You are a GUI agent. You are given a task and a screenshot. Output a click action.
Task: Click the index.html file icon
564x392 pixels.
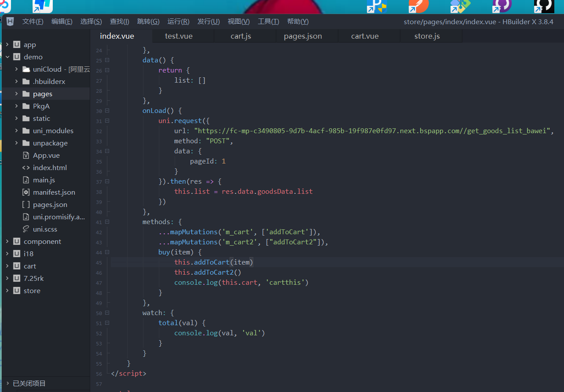click(26, 167)
